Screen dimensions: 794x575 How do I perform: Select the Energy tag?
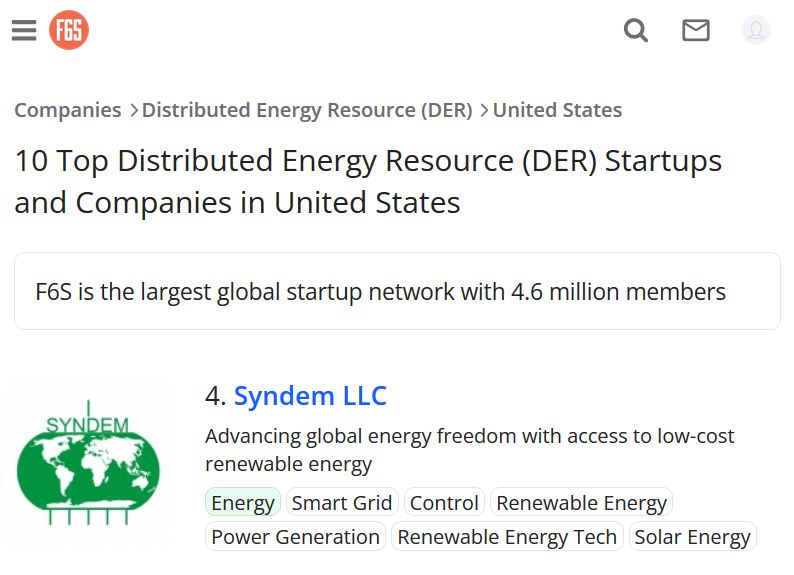tap(243, 503)
